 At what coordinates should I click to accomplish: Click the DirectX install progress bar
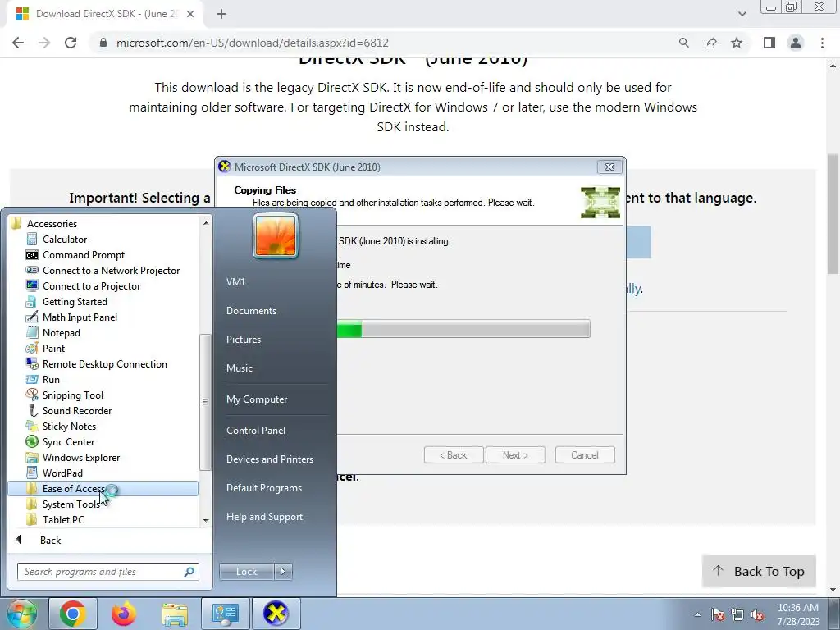click(x=463, y=328)
